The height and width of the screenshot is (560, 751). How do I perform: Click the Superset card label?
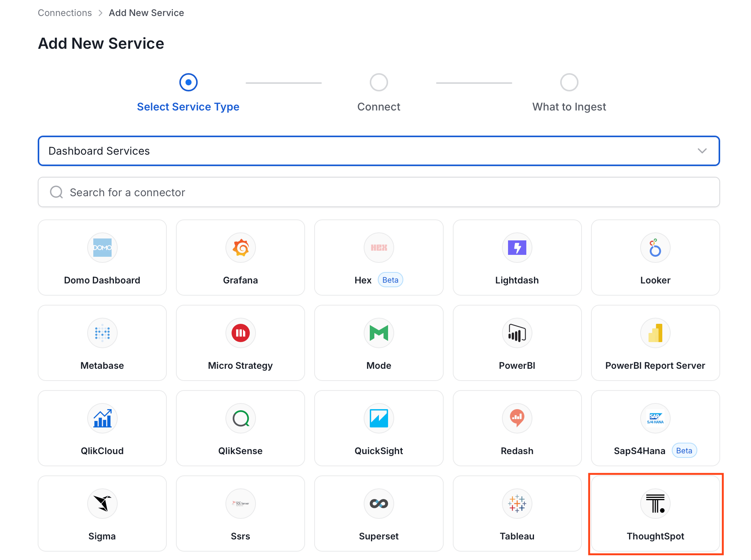[x=379, y=536]
